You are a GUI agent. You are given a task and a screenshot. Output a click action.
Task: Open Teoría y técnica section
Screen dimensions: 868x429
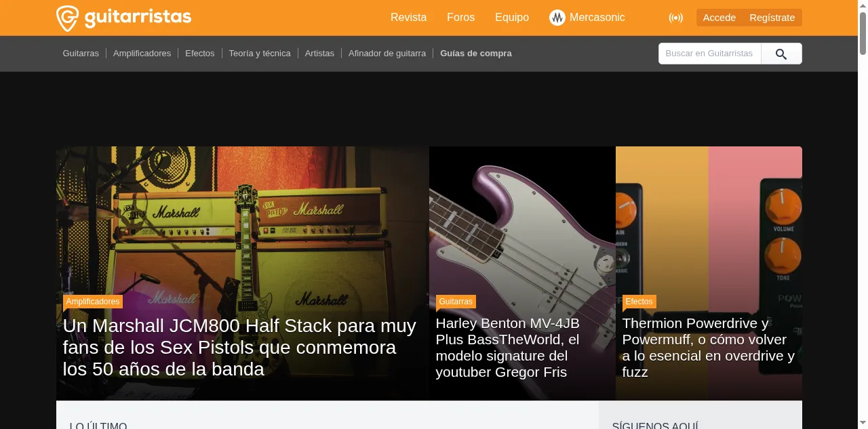coord(260,53)
